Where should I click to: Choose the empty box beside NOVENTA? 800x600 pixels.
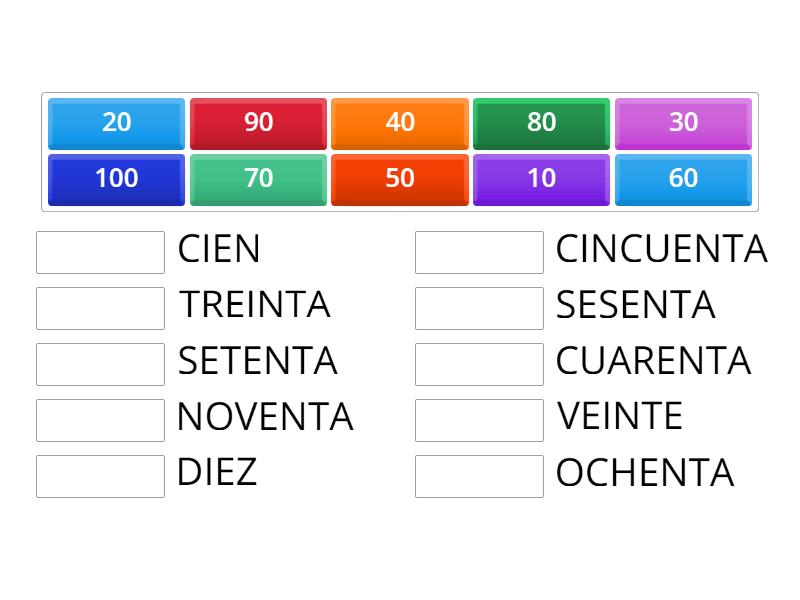tap(100, 420)
